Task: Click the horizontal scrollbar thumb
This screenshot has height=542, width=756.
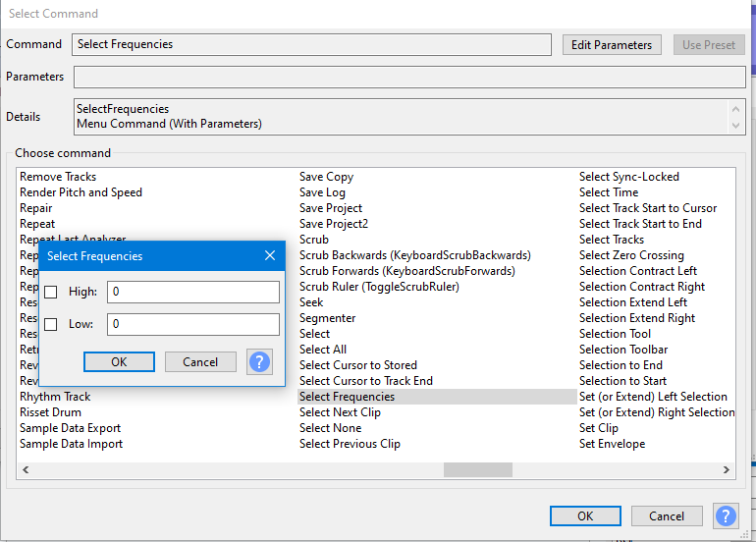Action: coord(478,469)
